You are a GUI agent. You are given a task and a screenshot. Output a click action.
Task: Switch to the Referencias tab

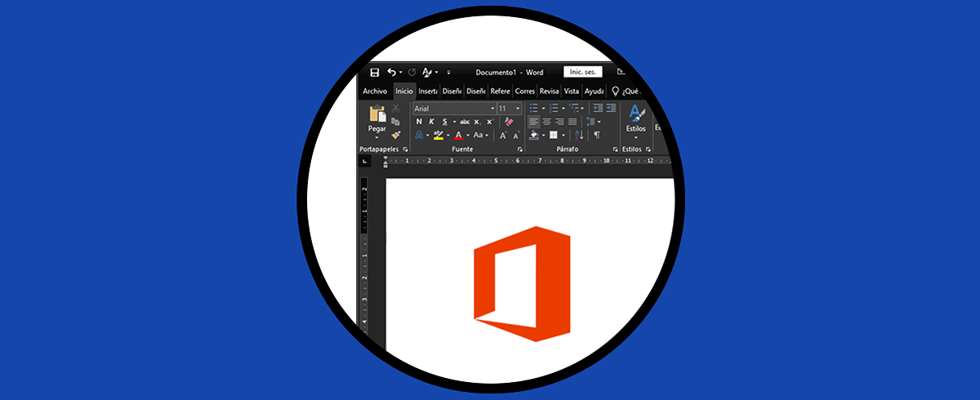[501, 91]
